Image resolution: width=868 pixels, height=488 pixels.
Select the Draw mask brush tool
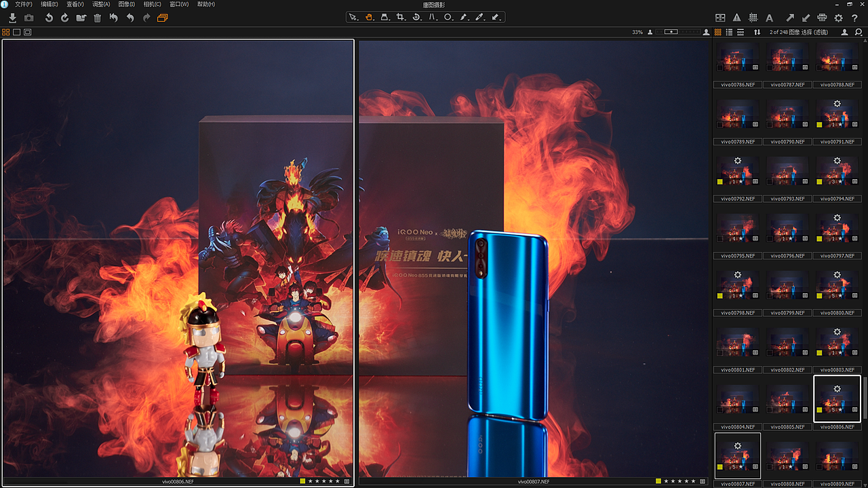pos(464,17)
